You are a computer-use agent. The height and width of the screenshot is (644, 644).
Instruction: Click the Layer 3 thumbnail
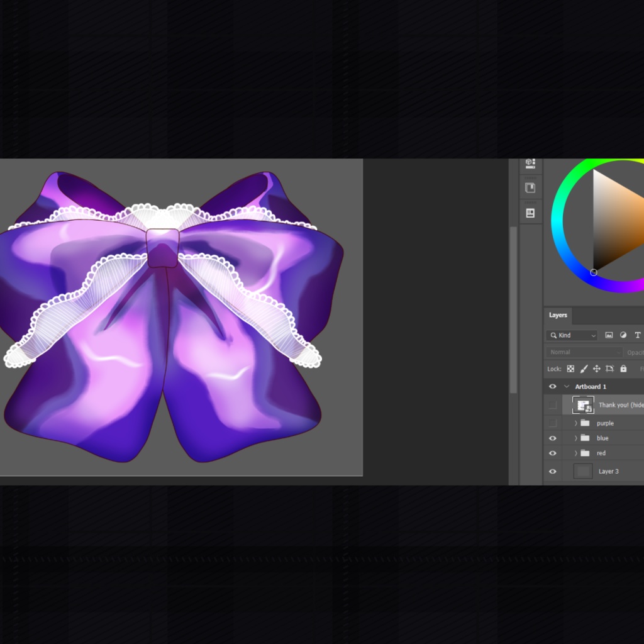click(x=583, y=470)
